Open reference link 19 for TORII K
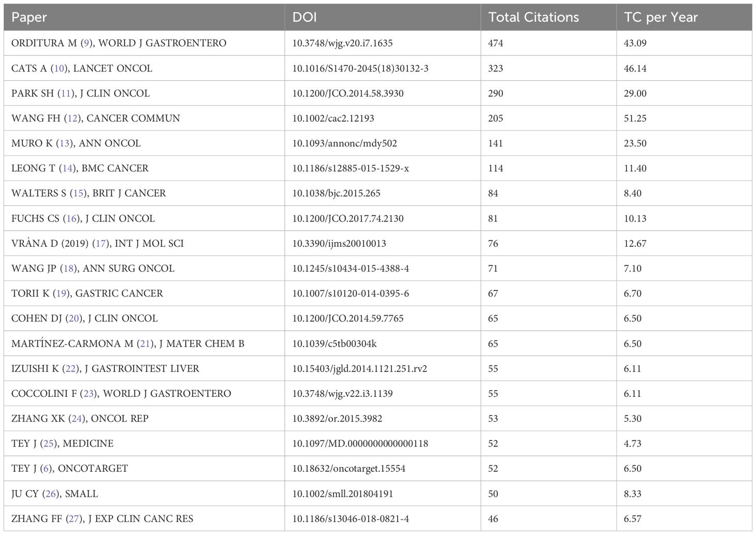Image resolution: width=756 pixels, height=535 pixels. (x=61, y=293)
